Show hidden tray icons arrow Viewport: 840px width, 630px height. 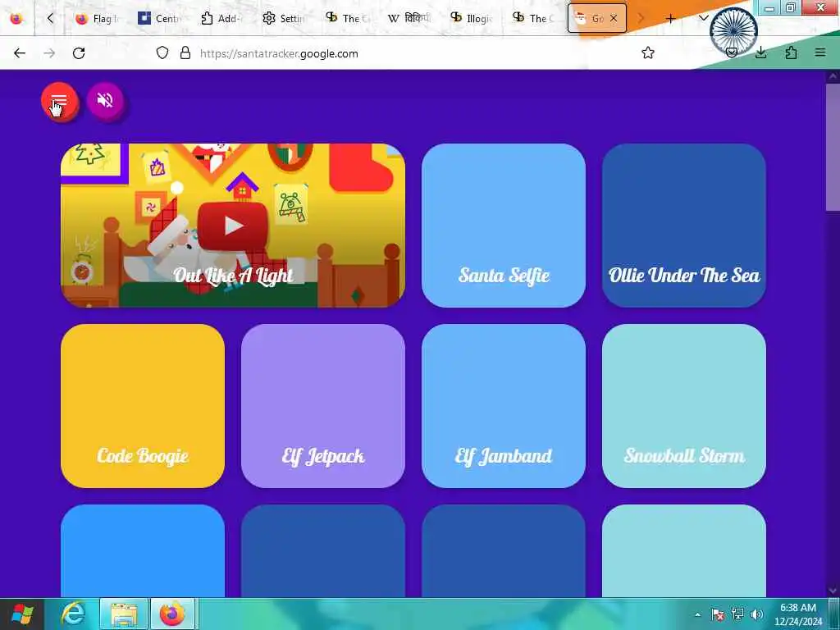pyautogui.click(x=697, y=614)
